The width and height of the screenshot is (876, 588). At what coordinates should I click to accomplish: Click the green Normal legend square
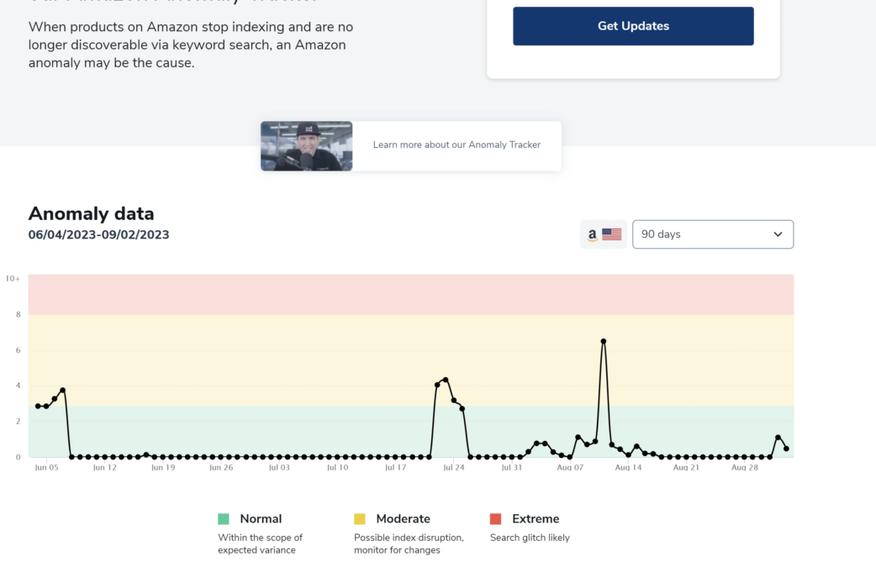pyautogui.click(x=224, y=518)
